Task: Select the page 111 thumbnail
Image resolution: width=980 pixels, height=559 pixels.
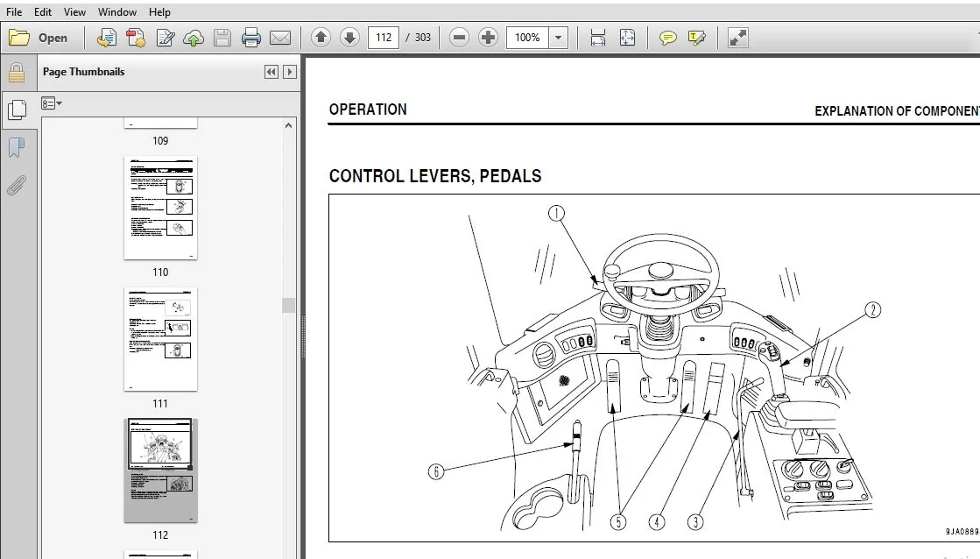Action: (x=160, y=339)
